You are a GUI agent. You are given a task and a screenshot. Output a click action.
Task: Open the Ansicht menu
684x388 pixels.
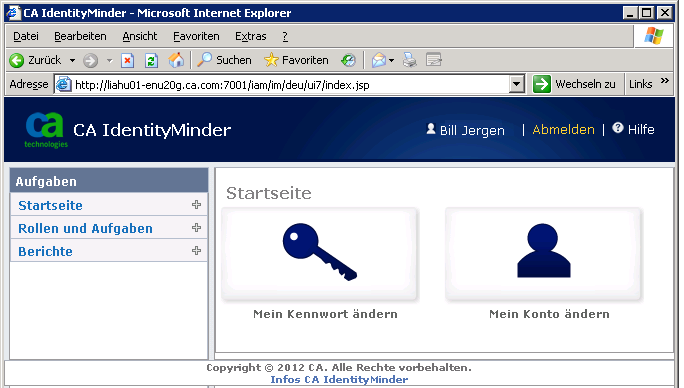coord(140,36)
